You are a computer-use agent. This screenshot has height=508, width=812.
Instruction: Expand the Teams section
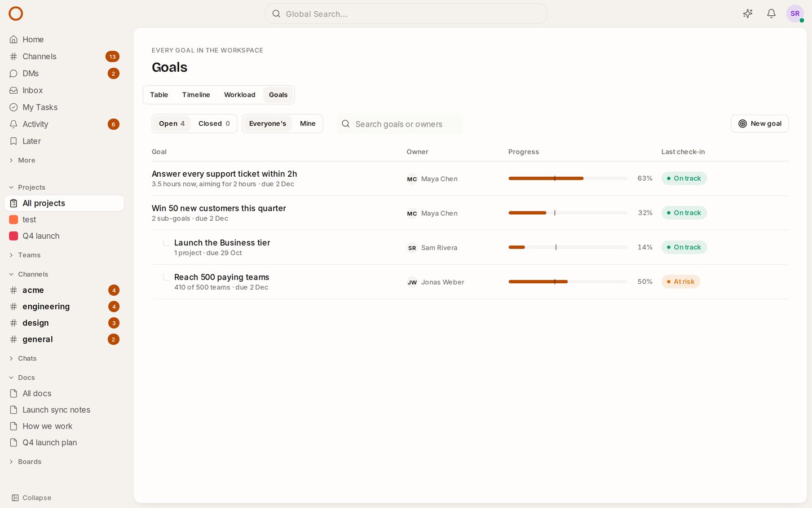pyautogui.click(x=25, y=255)
